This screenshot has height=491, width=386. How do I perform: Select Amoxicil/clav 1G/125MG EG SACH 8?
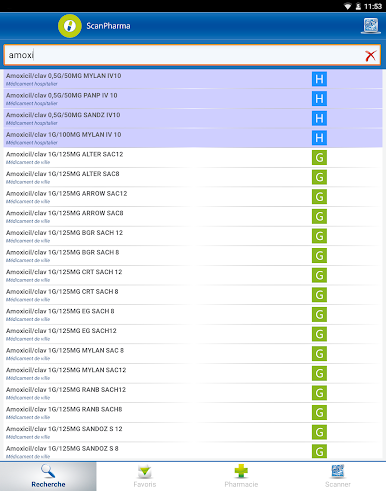coord(193,314)
